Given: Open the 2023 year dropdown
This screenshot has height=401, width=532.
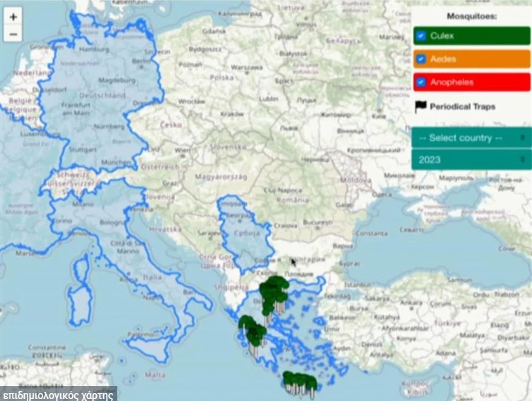Looking at the screenshot, I should click(x=471, y=160).
